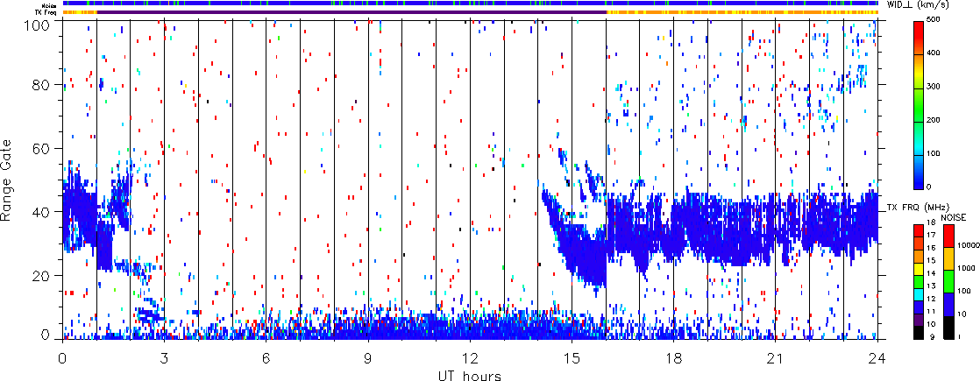The image size is (980, 381).
Task: Click the x-axis tick label 3
Action: point(165,359)
